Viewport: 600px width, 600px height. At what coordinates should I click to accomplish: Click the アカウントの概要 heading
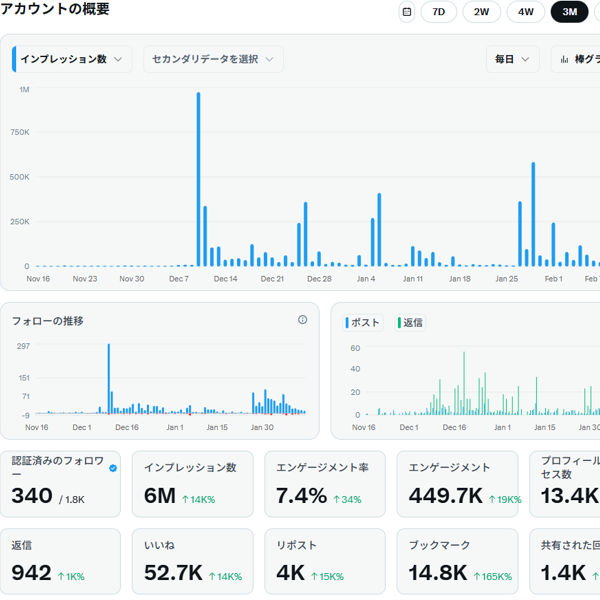pyautogui.click(x=55, y=8)
